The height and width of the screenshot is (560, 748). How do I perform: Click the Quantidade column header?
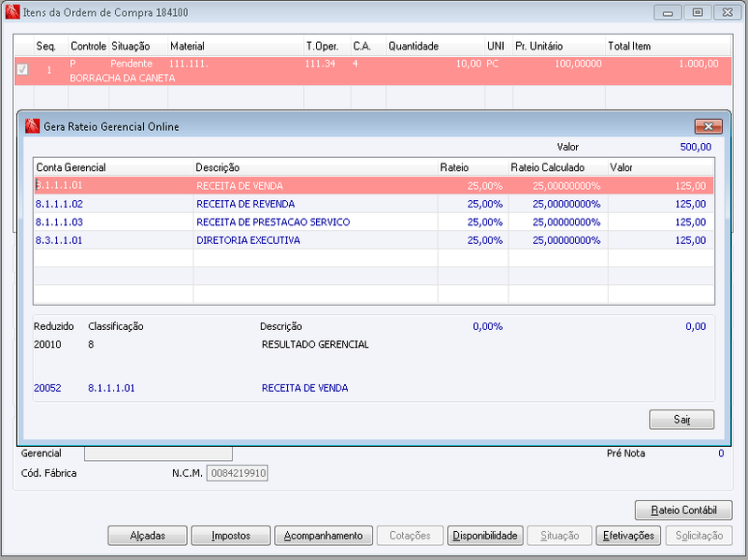[x=435, y=46]
